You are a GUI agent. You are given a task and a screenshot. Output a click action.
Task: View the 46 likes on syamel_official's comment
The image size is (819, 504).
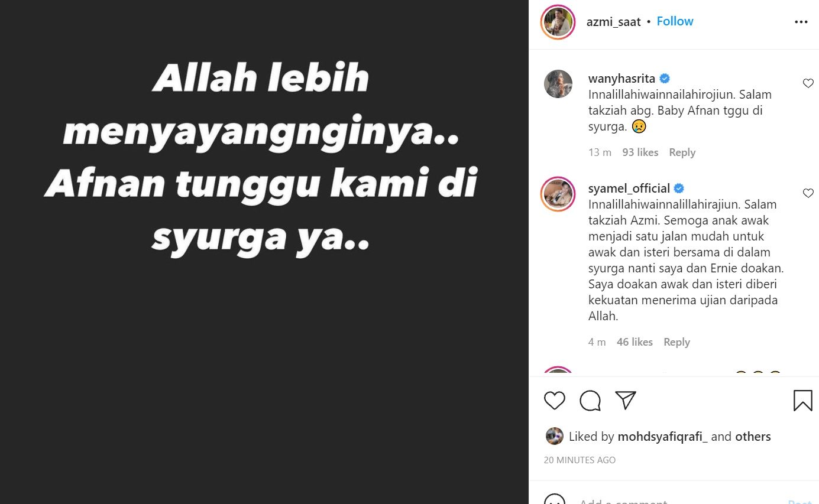click(x=635, y=342)
